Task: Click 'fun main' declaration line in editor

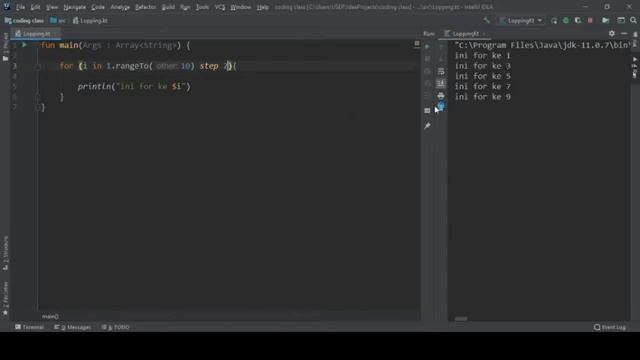Action: pyautogui.click(x=116, y=45)
